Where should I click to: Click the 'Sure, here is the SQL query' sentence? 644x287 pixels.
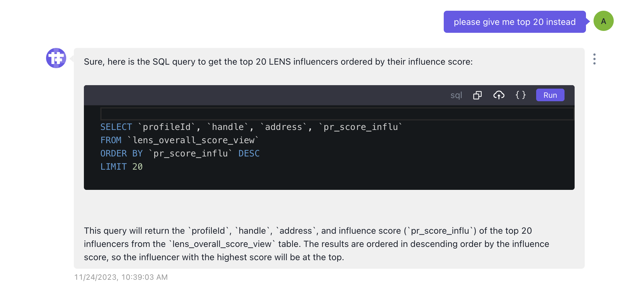[x=278, y=62]
